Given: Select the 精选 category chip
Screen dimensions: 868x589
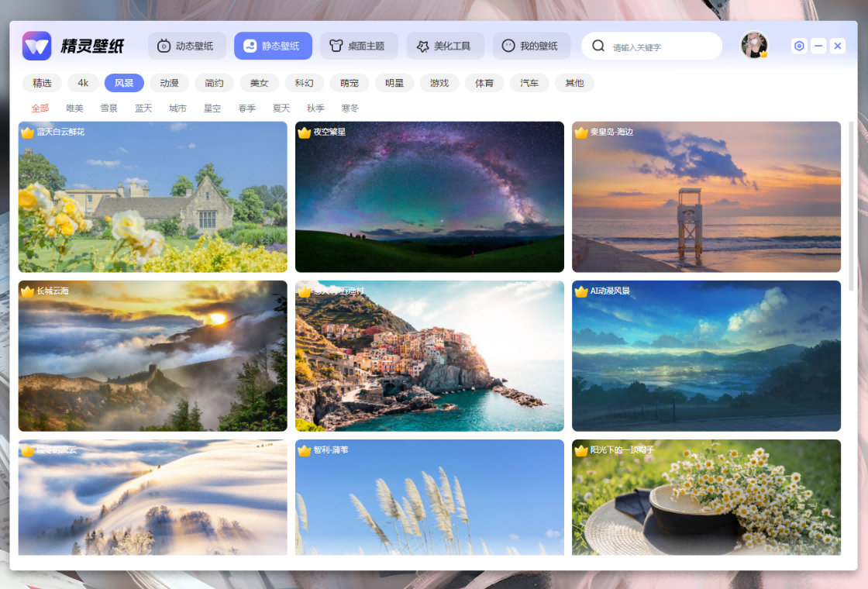Looking at the screenshot, I should (42, 83).
